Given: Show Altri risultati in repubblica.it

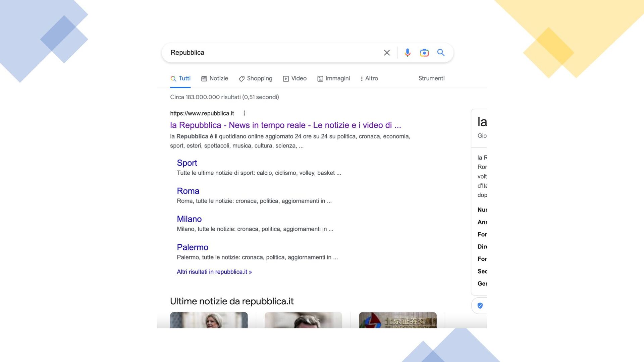Looking at the screenshot, I should coord(214,272).
